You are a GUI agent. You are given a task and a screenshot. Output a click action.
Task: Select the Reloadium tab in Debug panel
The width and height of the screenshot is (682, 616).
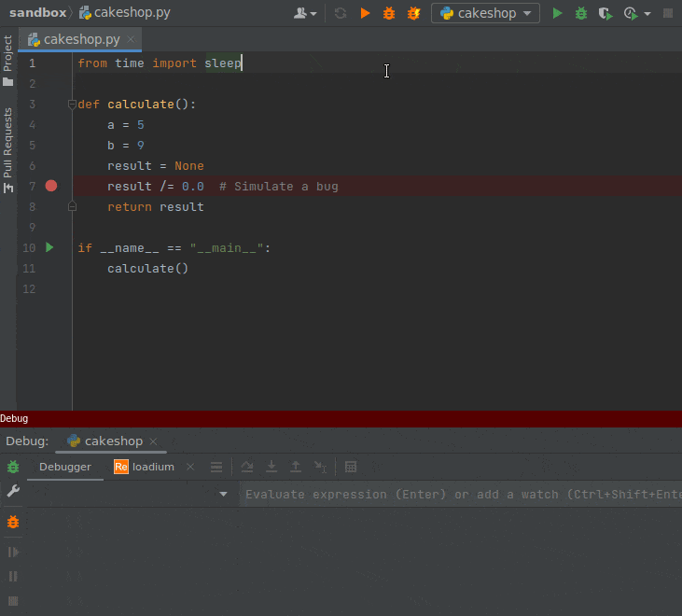pyautogui.click(x=145, y=467)
